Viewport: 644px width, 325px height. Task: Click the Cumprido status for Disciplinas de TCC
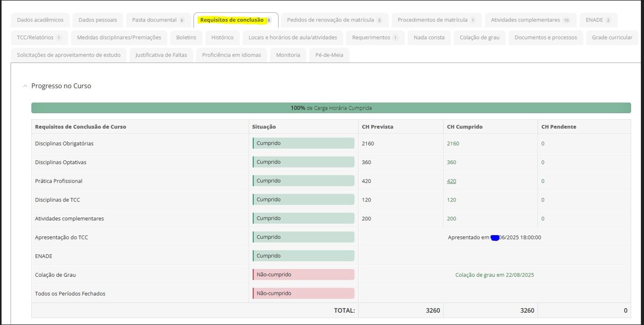[303, 199]
